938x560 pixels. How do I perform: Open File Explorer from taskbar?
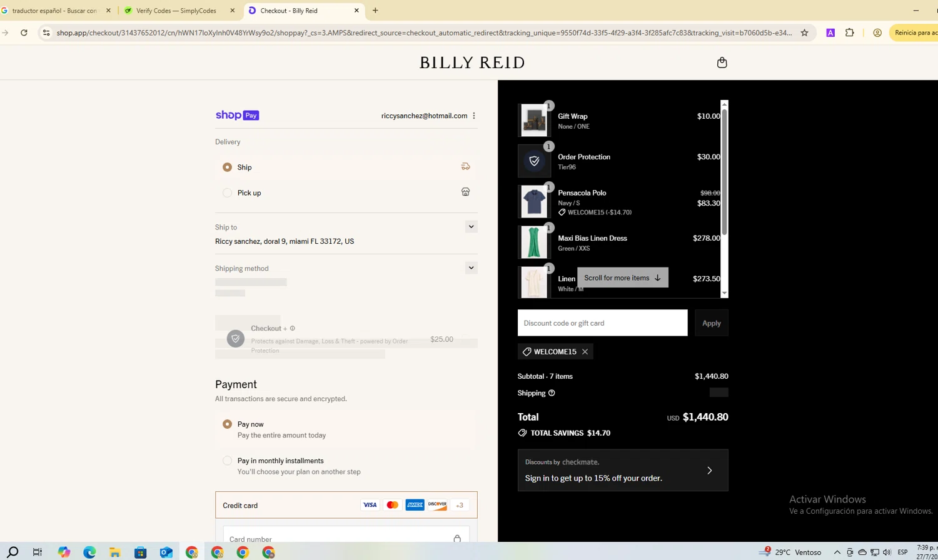point(115,552)
